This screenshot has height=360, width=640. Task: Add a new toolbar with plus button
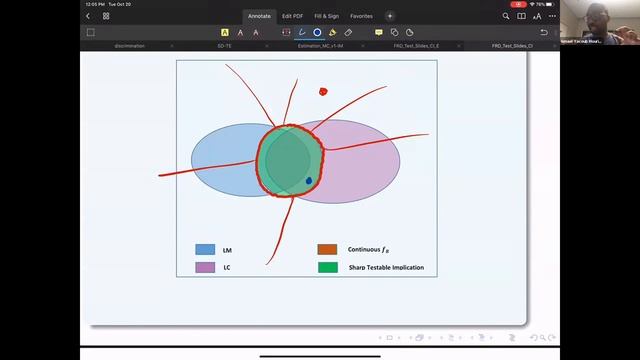390,16
